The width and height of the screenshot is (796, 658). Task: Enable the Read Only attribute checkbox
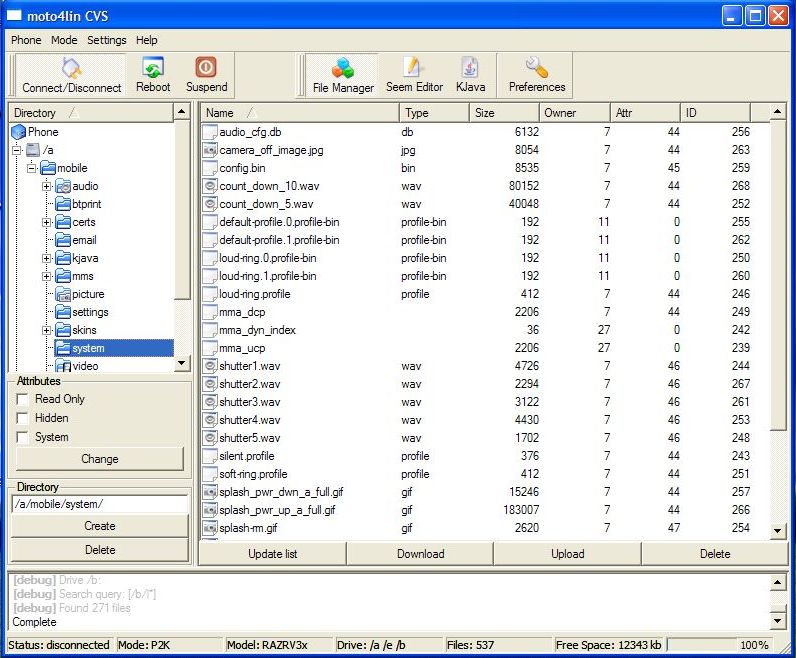coord(22,400)
